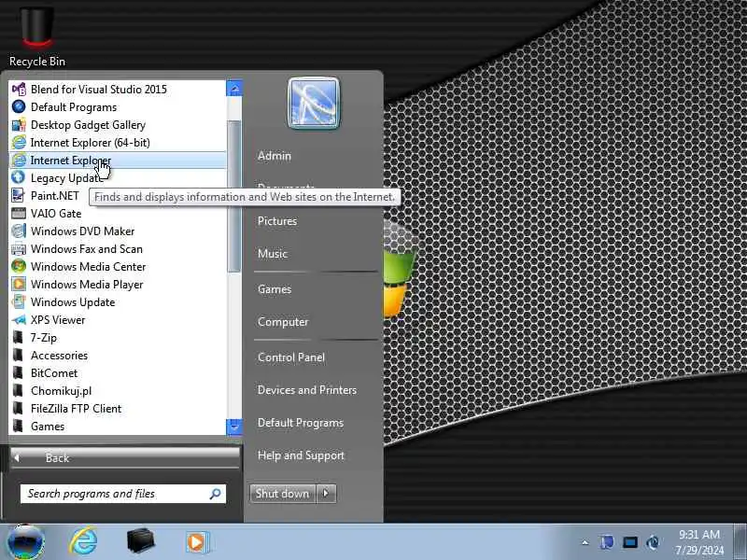Select the Desktop Gadget Gallery text label
This screenshot has height=560, width=747.
(x=88, y=125)
